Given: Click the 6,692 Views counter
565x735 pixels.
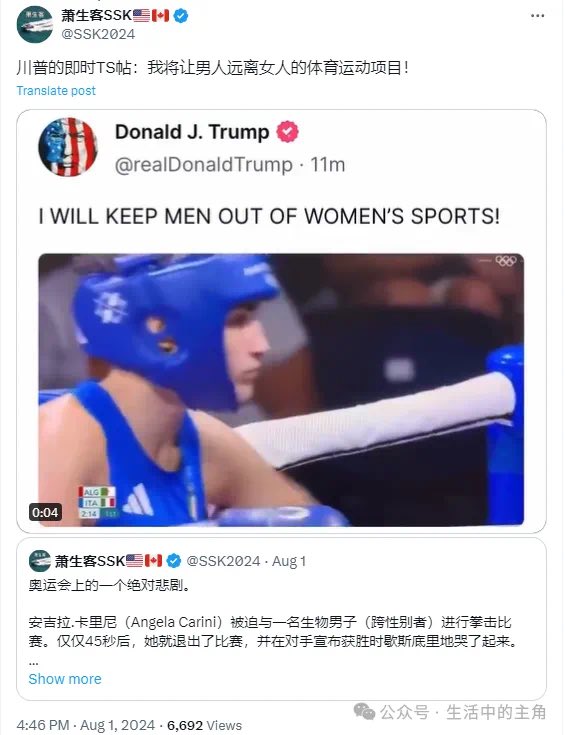Looking at the screenshot, I should click(204, 725).
